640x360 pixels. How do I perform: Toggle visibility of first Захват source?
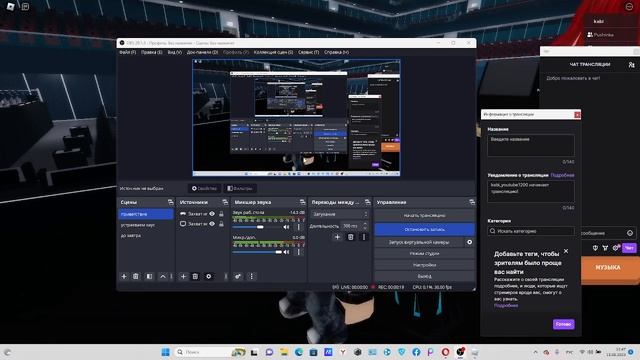[x=212, y=213]
